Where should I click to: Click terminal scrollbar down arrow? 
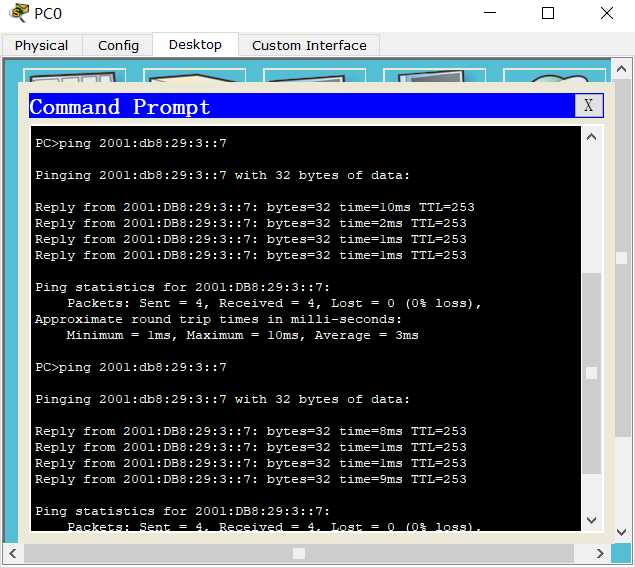pos(591,520)
